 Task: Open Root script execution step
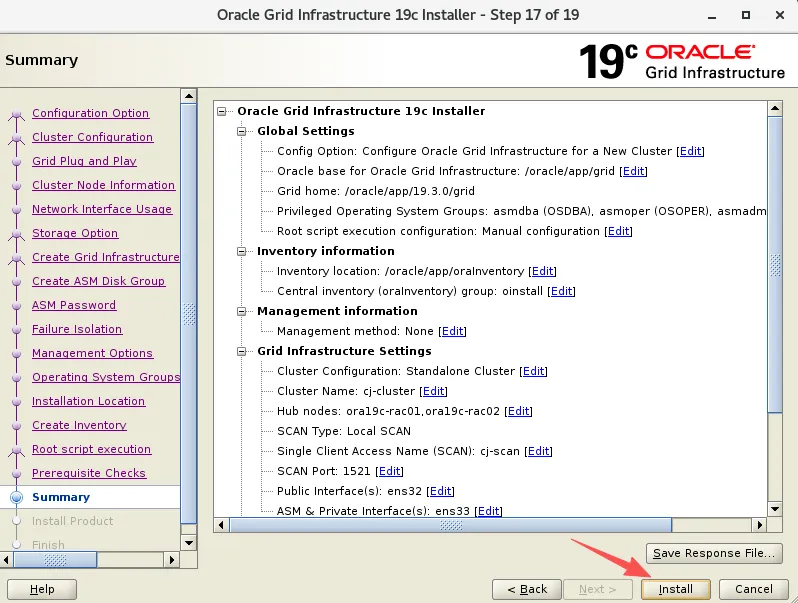pyautogui.click(x=92, y=449)
